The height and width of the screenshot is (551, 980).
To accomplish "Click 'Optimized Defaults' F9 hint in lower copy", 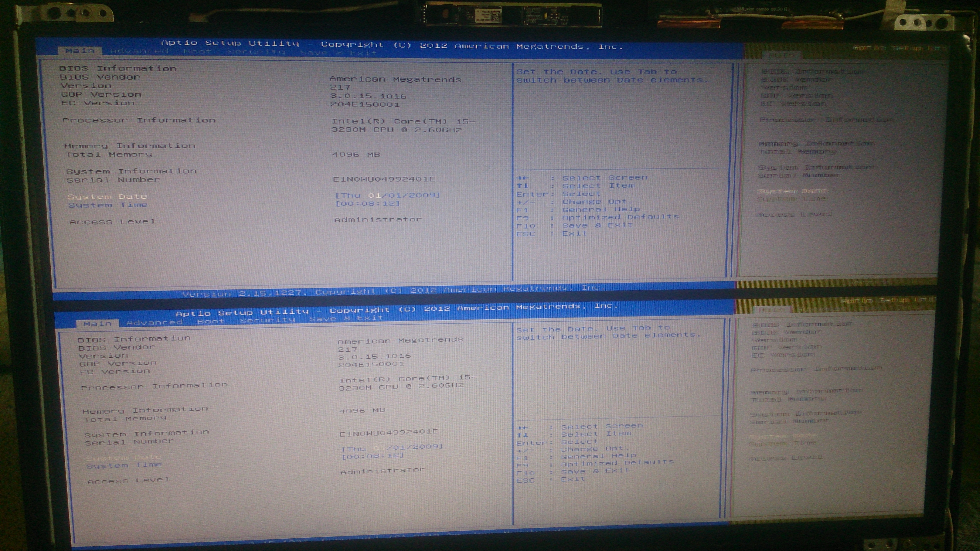I will coord(617,463).
